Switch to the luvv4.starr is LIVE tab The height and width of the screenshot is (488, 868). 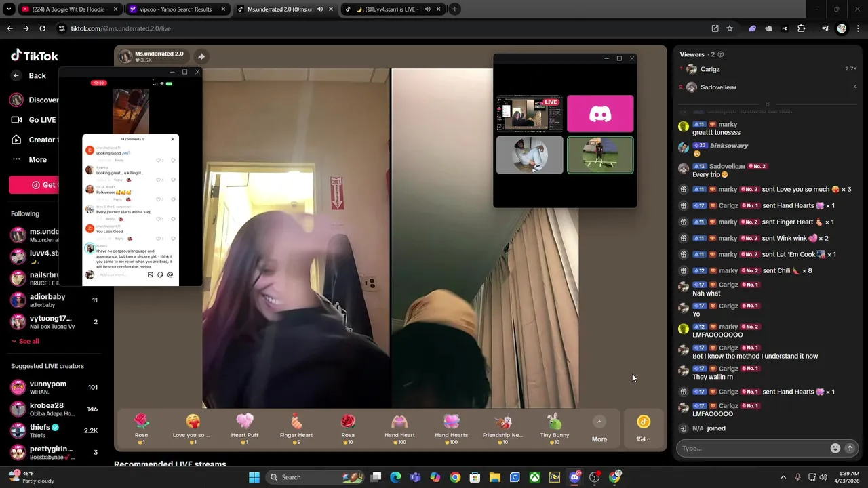[393, 9]
